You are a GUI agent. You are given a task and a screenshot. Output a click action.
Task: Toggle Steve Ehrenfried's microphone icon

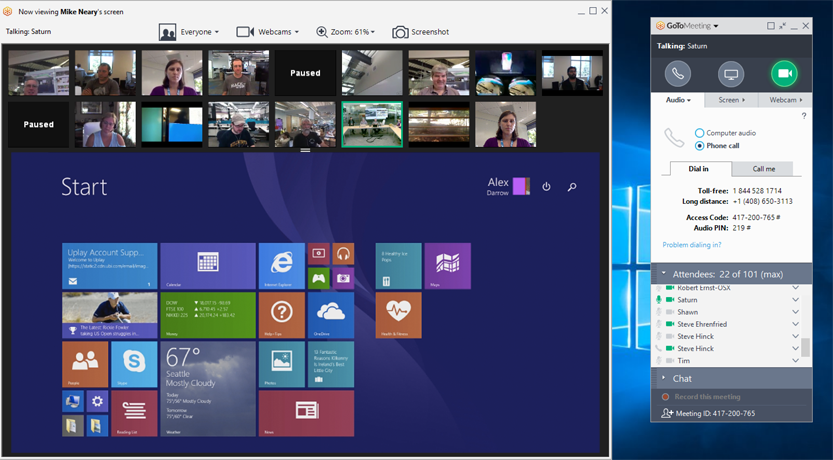tap(659, 324)
